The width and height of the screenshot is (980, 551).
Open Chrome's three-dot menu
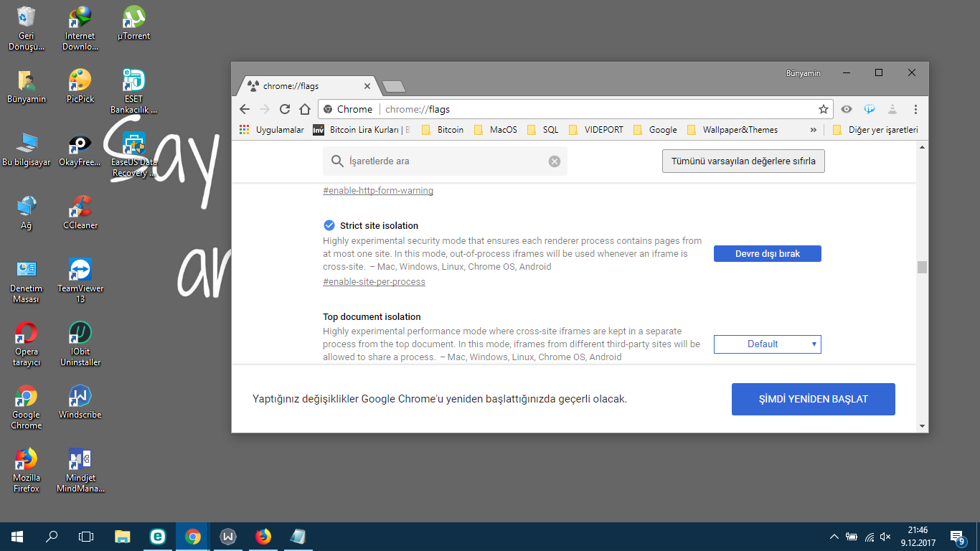tap(915, 109)
